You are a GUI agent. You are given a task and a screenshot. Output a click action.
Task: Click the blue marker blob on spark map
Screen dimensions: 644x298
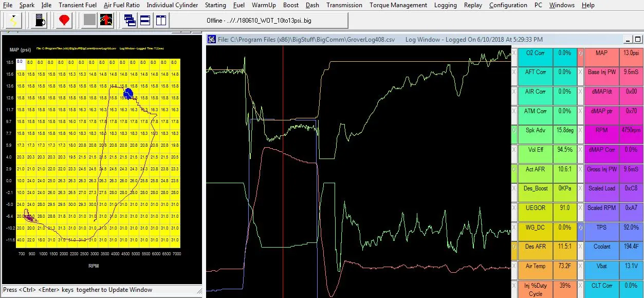click(x=128, y=93)
